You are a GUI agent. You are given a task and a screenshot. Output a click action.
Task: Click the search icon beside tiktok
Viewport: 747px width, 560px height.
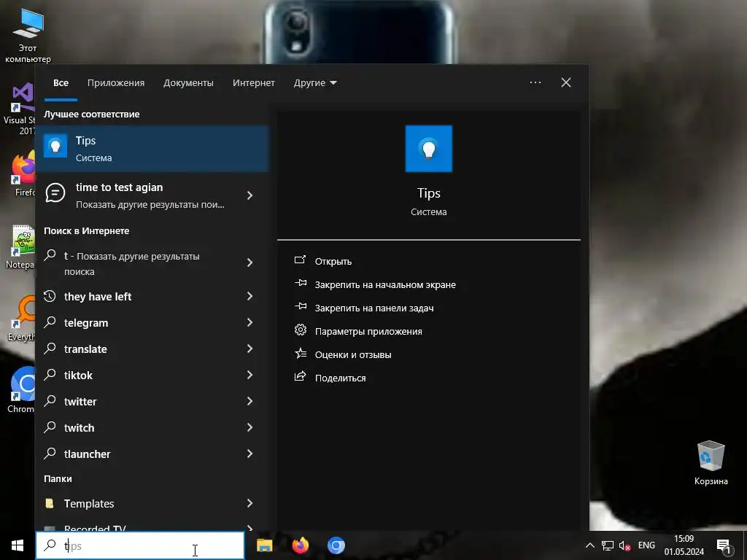(x=50, y=374)
